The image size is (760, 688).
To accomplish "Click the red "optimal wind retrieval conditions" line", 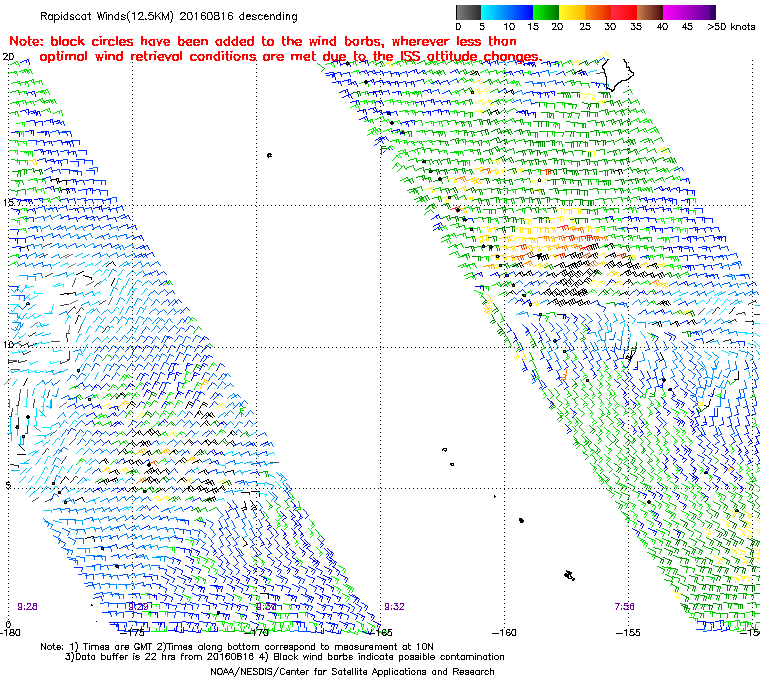I will point(291,56).
